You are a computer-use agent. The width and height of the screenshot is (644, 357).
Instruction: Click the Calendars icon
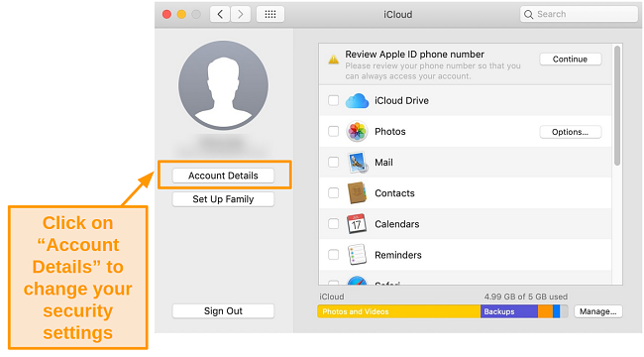tap(357, 224)
